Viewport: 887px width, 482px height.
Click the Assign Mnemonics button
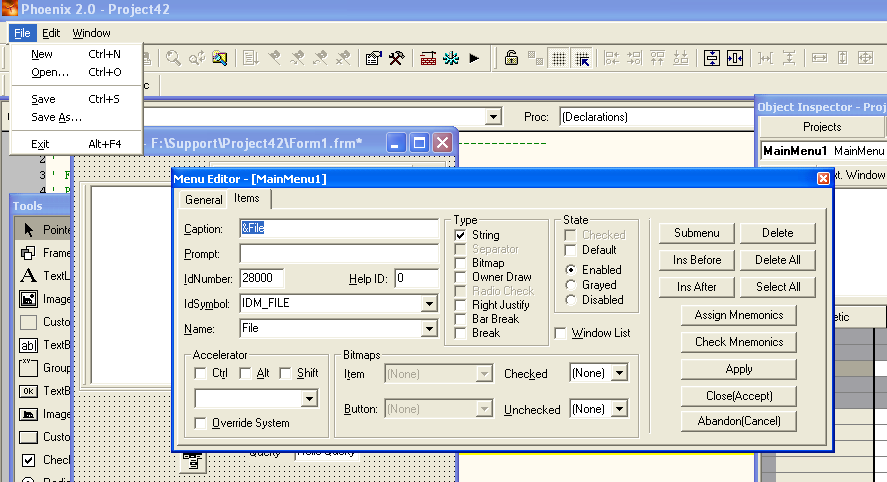(739, 315)
